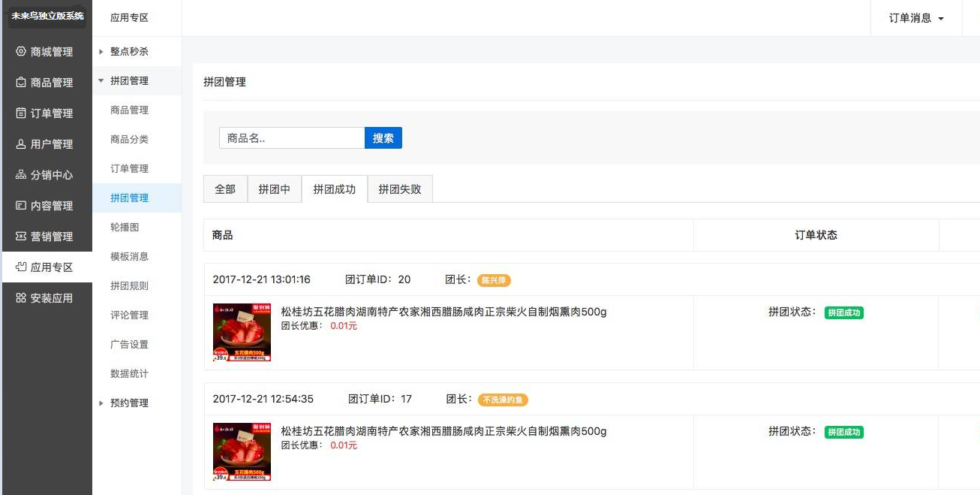
Task: Click the 未来鸟独立版系统 logo
Action: [x=47, y=16]
